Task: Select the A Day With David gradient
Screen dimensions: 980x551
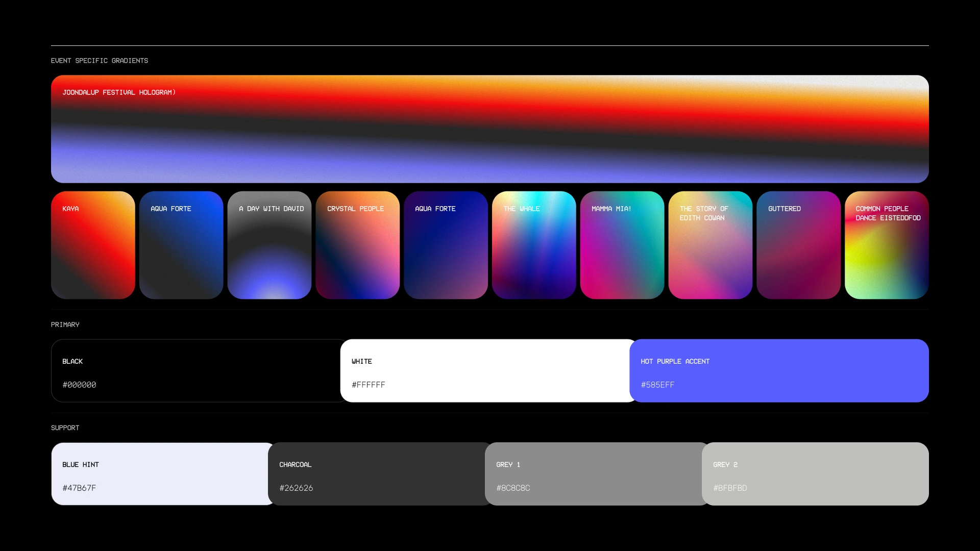Action: coord(269,245)
